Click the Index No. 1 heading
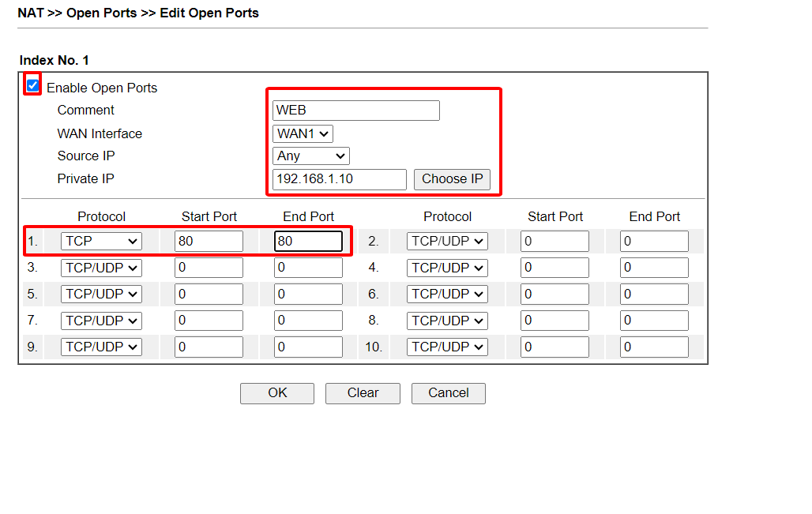The image size is (812, 514). (54, 61)
